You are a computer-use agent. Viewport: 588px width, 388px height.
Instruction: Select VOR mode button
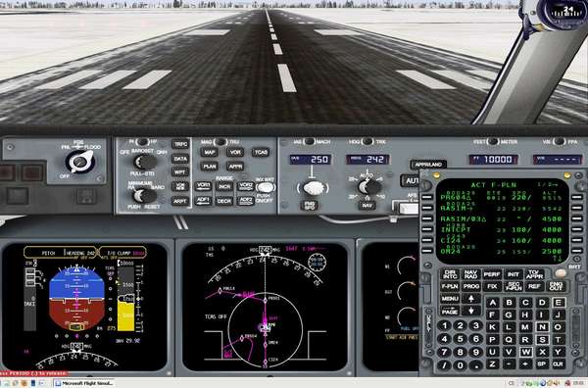pos(235,152)
